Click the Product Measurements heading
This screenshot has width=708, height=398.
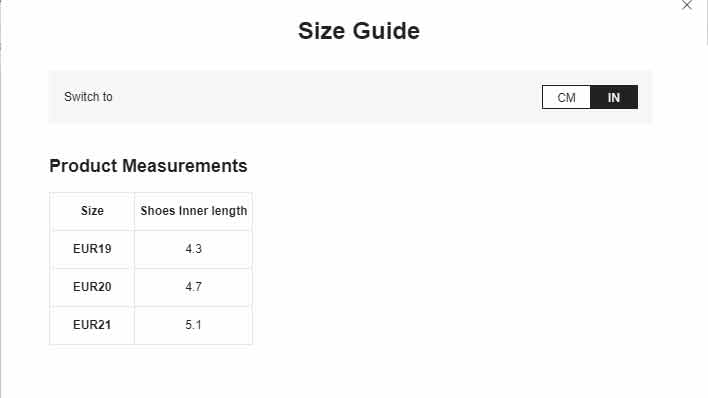point(148,166)
